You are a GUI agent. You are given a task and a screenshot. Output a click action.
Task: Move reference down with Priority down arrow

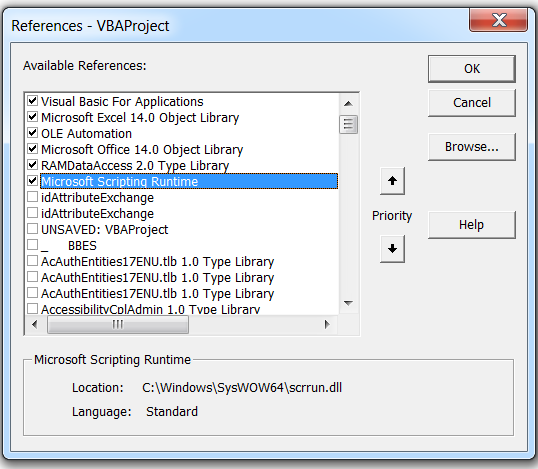392,248
